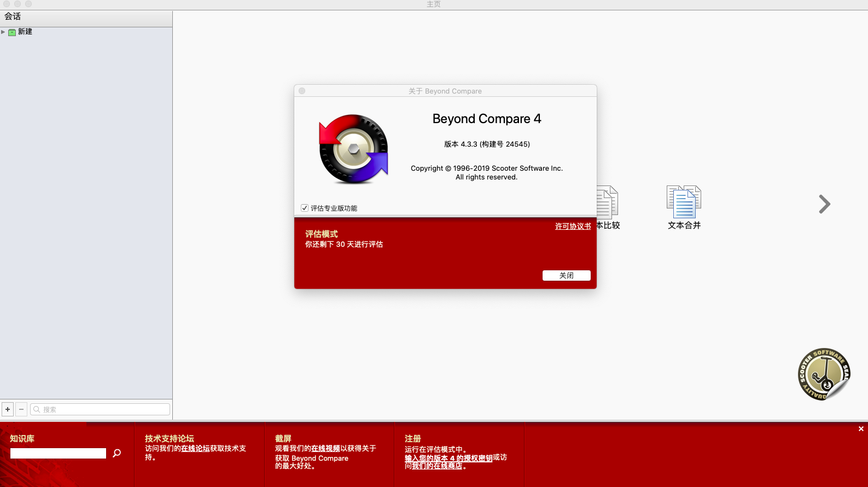
Task: Click the About dialog's gray close dot
Action: pyautogui.click(x=302, y=91)
